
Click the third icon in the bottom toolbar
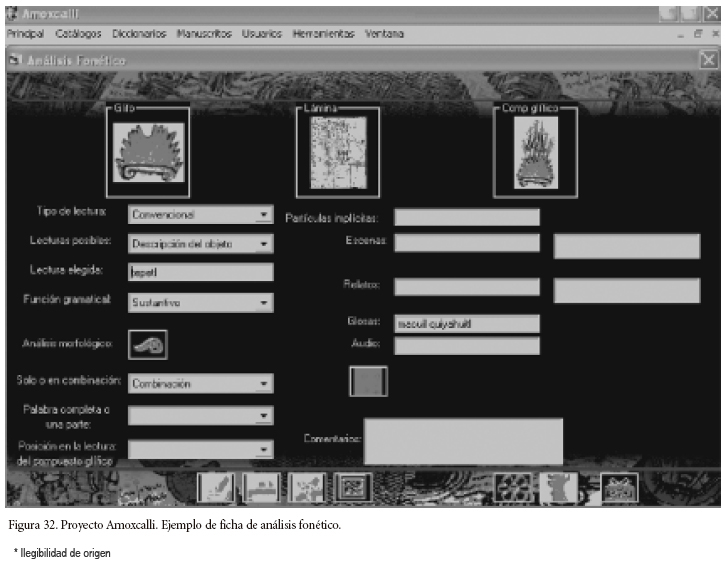[x=307, y=487]
